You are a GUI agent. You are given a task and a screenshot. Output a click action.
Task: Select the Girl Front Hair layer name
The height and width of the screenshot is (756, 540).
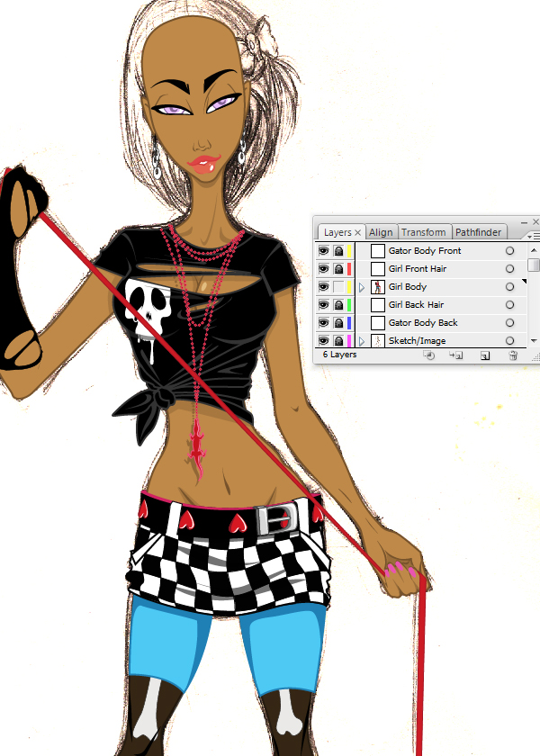point(418,268)
